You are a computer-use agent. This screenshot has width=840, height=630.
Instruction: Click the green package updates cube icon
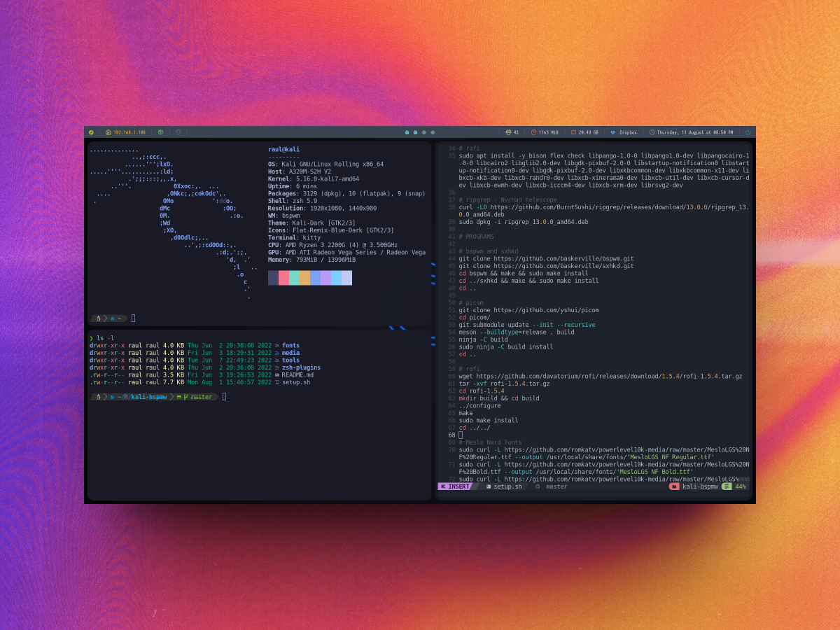(x=160, y=132)
